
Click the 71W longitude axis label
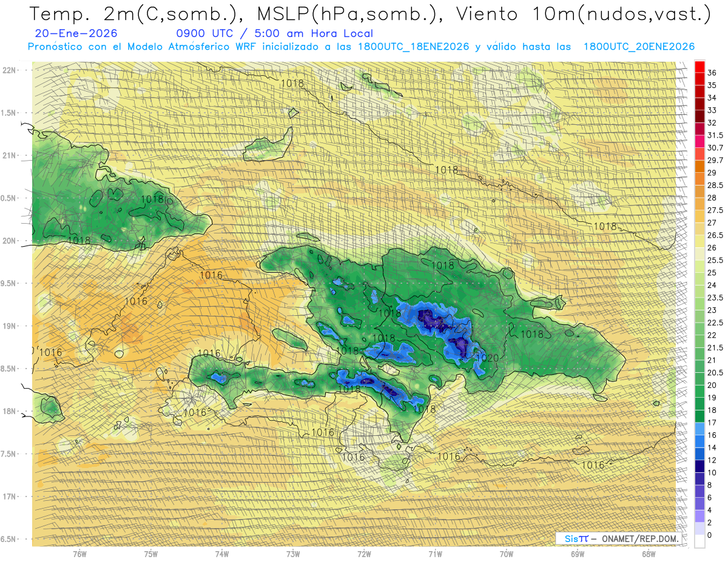(435, 554)
